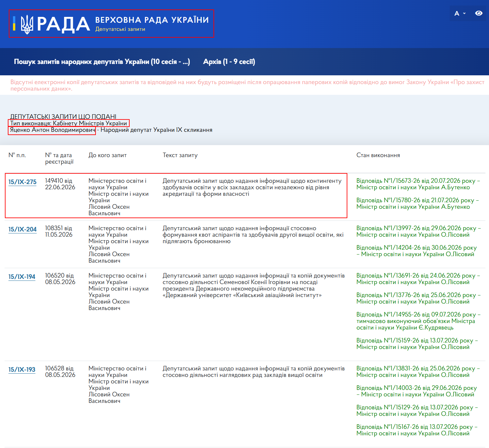This screenshot has height=448, width=489.
Task: Open the 'Архів (1 - 9 сесії)' menu item
Action: (229, 62)
